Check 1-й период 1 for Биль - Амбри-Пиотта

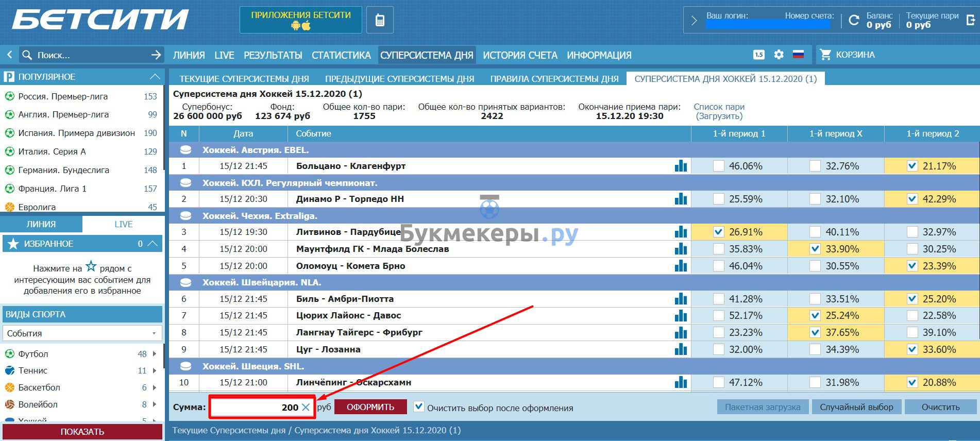click(x=718, y=299)
